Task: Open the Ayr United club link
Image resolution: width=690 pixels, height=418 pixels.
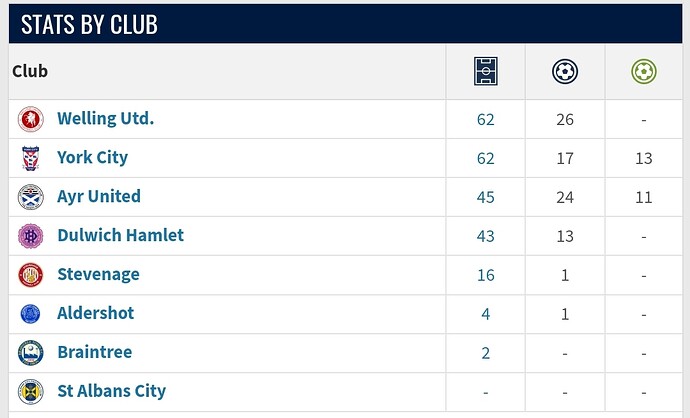Action: 99,196
